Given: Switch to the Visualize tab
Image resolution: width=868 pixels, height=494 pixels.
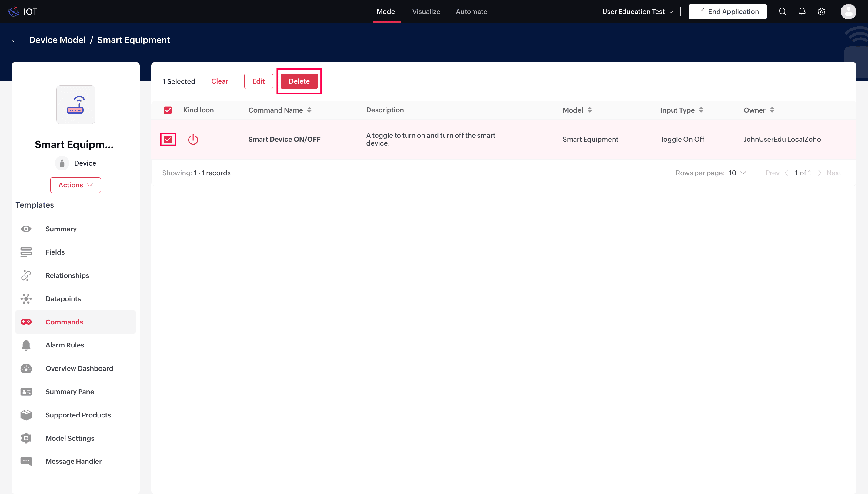Looking at the screenshot, I should [x=426, y=12].
